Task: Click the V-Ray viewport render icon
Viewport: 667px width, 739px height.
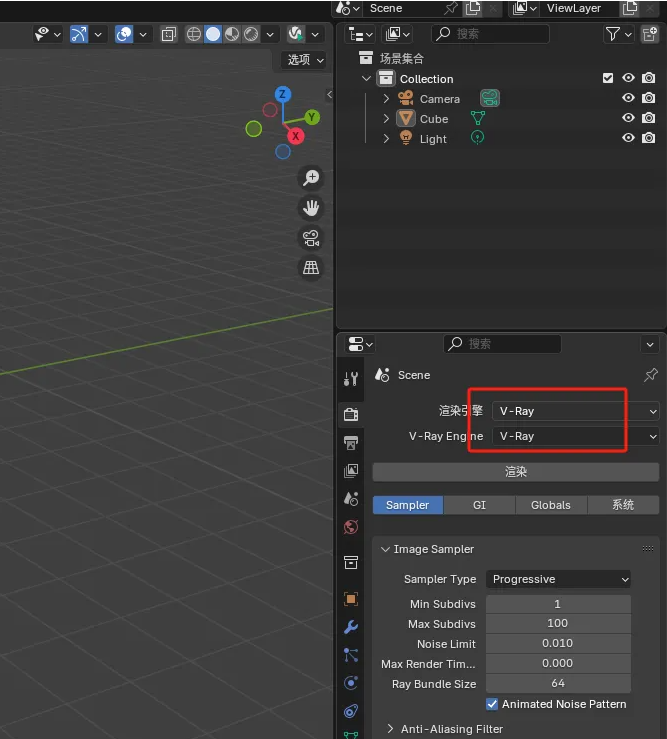Action: [x=296, y=34]
